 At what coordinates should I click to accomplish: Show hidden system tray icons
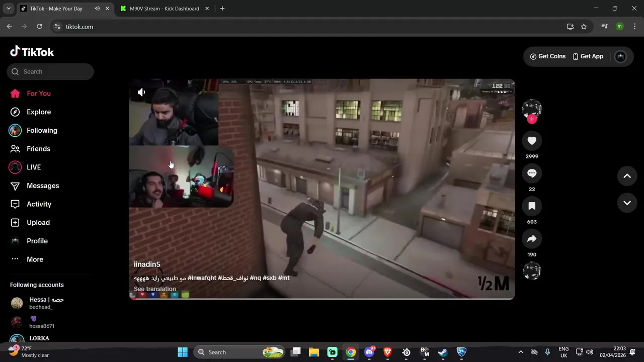tap(521, 352)
